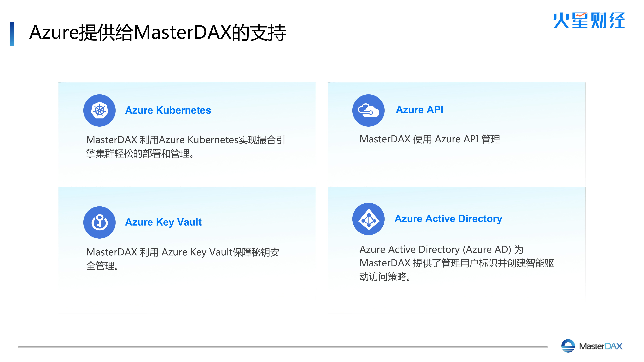
Task: Click the Azure Key Vault key icon
Action: [x=99, y=222]
